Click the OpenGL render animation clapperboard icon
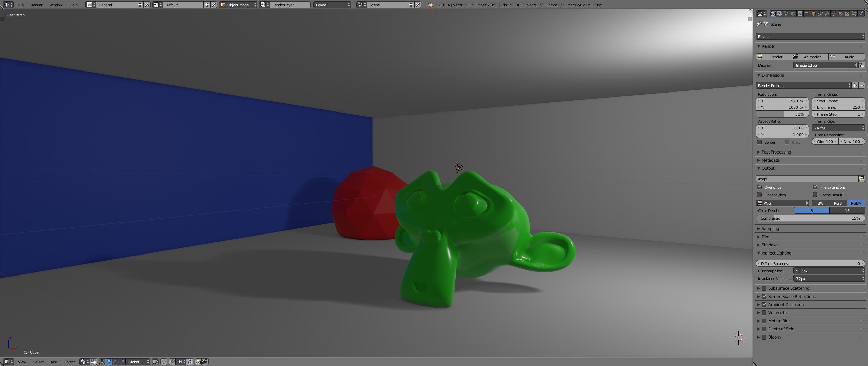The height and width of the screenshot is (366, 868). 205,362
